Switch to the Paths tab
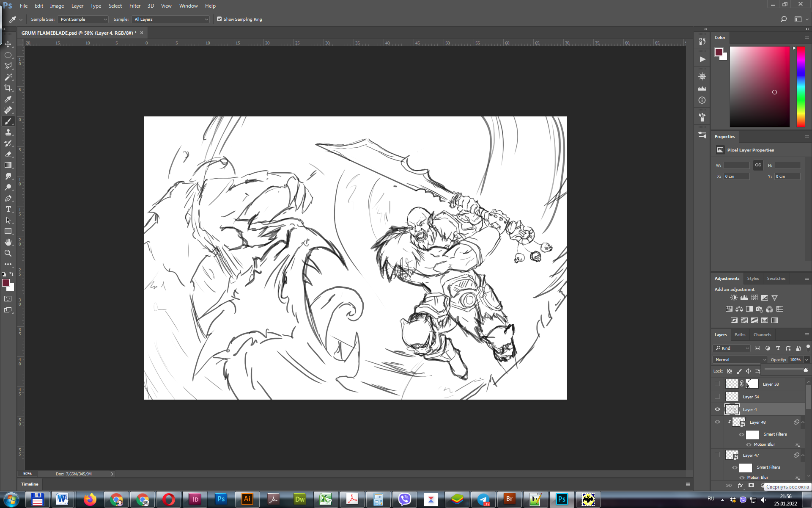This screenshot has width=812, height=508. pos(740,334)
